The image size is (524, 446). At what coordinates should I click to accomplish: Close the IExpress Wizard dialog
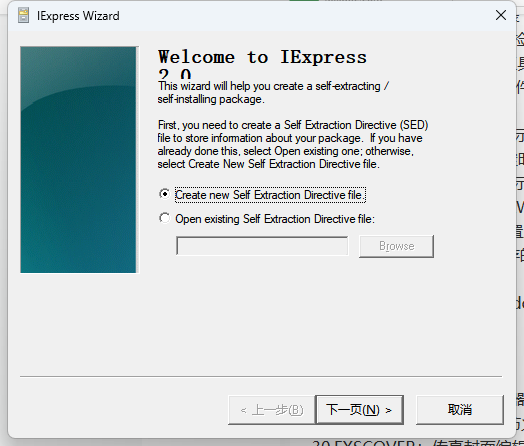click(x=501, y=15)
